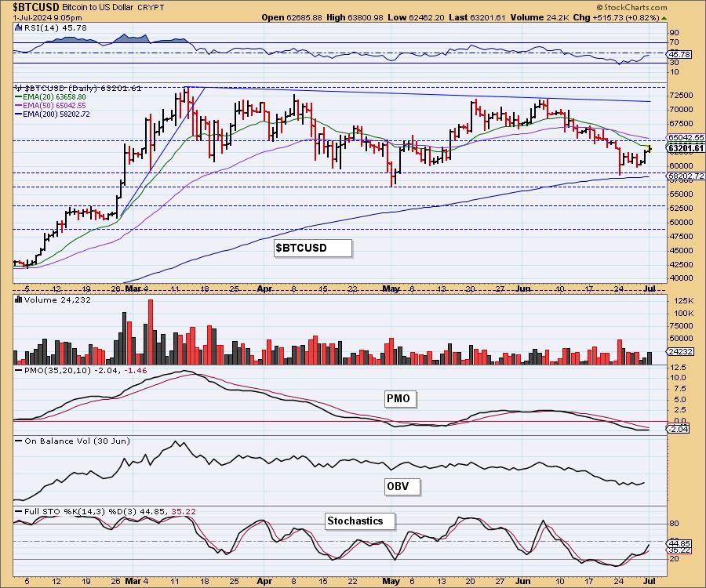Click the 65042.55 EMA price tag

(686, 138)
